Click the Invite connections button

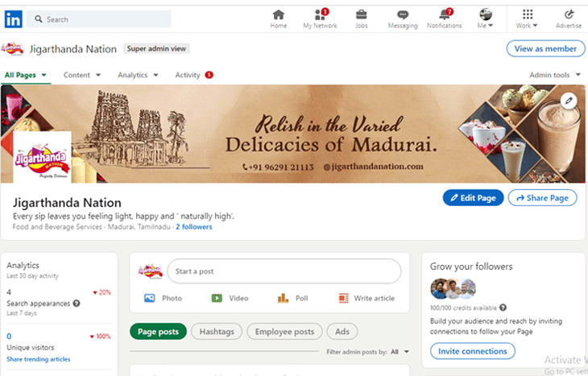point(473,351)
